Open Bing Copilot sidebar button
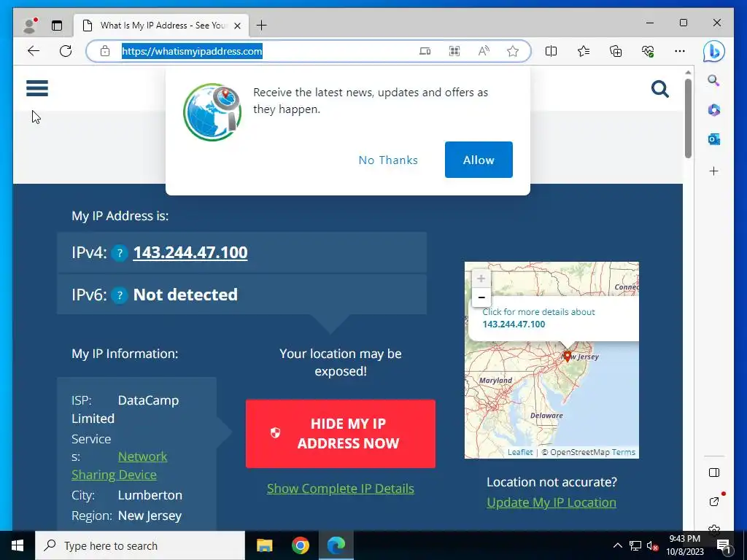Screen dimensions: 747x560 [x=713, y=52]
